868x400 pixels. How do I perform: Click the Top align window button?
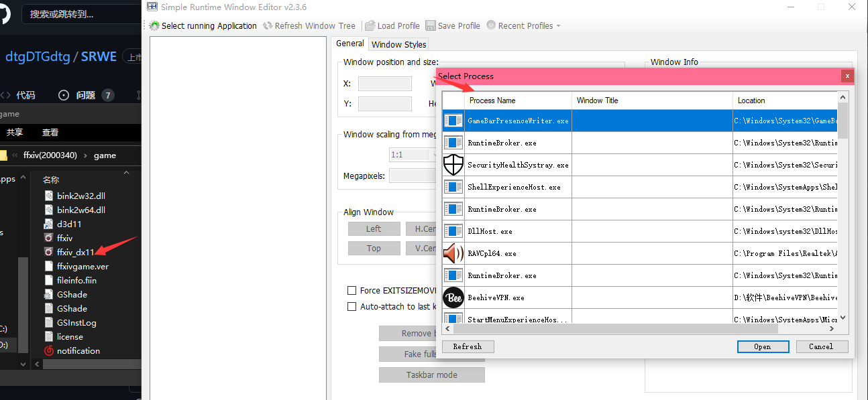point(374,249)
